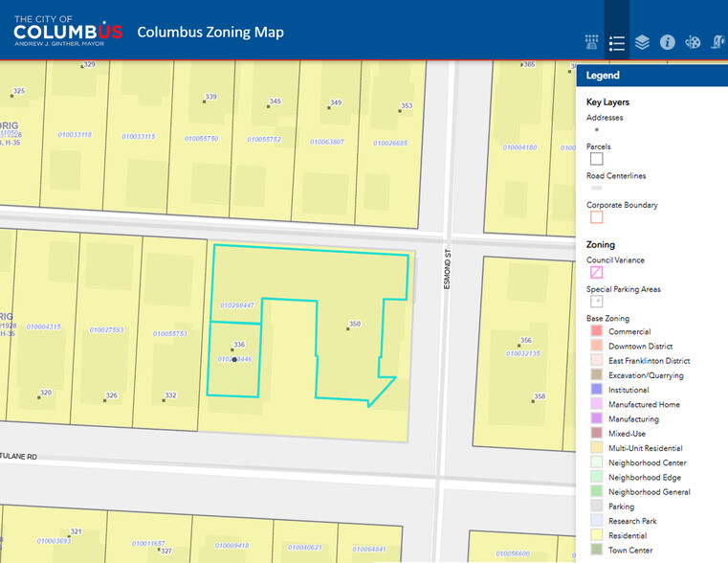Click the Addresses dot symbol in legend

(x=597, y=129)
